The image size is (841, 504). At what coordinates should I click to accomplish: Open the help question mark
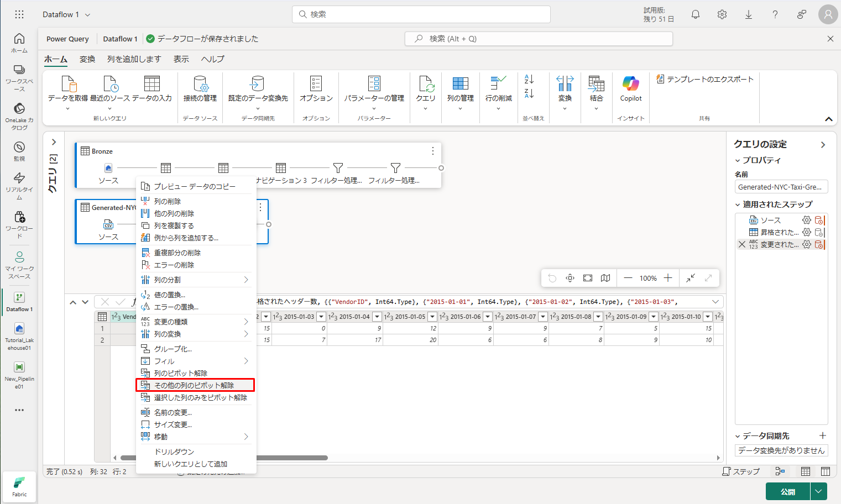[x=775, y=14]
